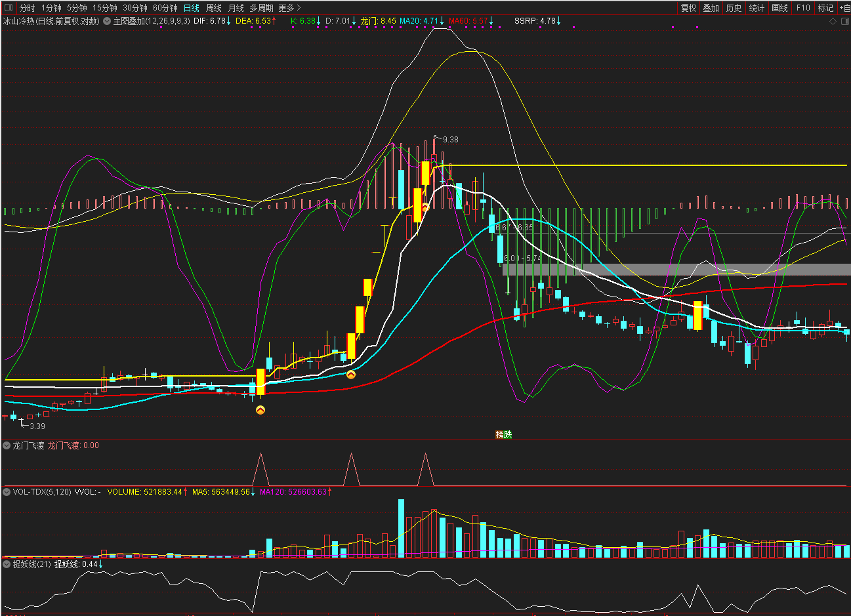Activate the 画线 drawing button
Screen dimensions: 851x616
point(780,8)
